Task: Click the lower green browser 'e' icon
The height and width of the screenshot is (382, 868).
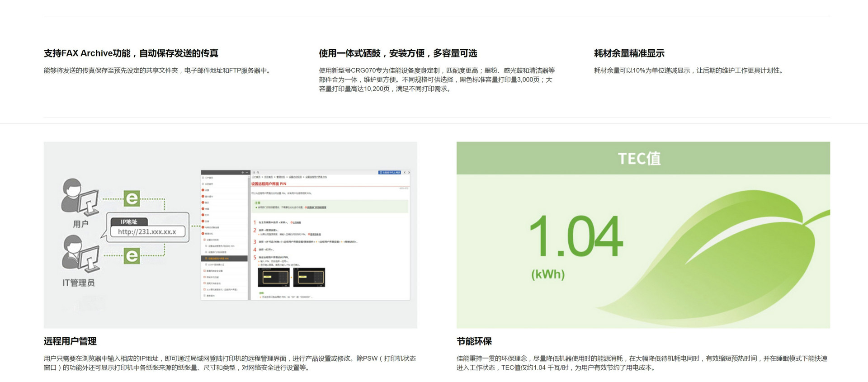Action: [x=132, y=256]
